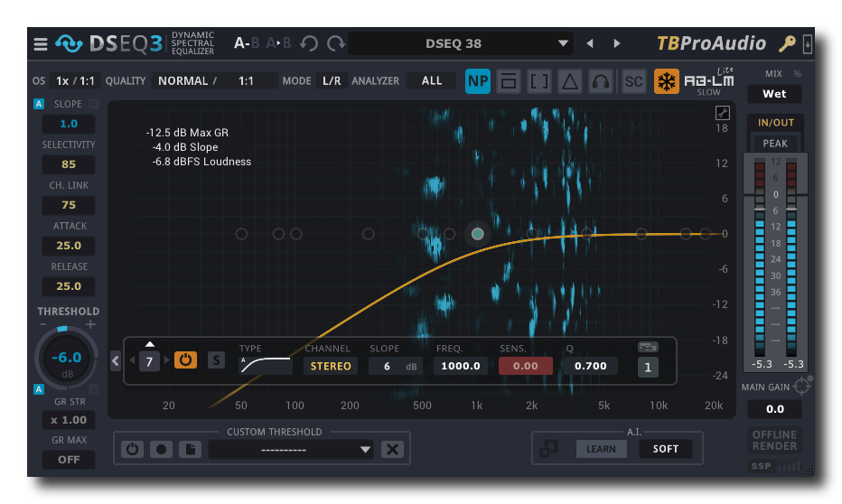This screenshot has height=504, width=842.
Task: Go to next preset arrow
Action: coord(616,43)
